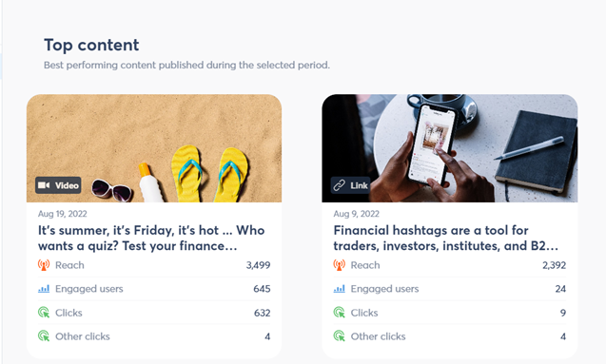Click the Reach icon on the video post
This screenshot has height=364, width=606.
(44, 265)
